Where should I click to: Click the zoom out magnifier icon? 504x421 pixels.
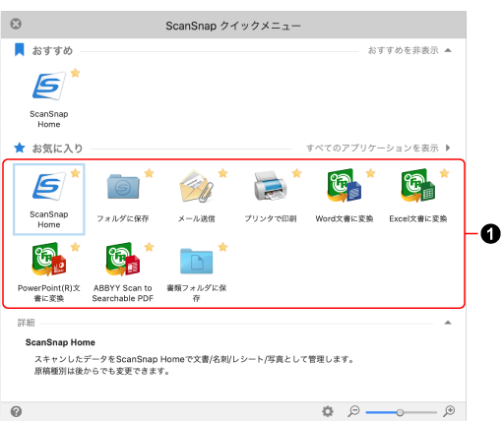pos(353,411)
